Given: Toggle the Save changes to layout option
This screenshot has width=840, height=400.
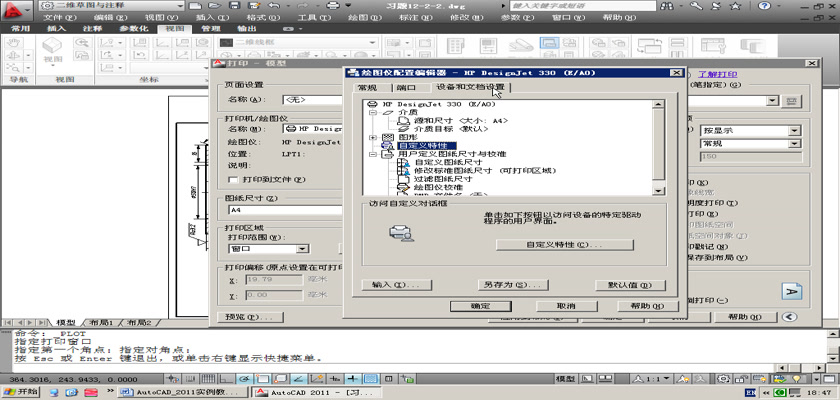Looking at the screenshot, I should pyautogui.click(x=716, y=258).
